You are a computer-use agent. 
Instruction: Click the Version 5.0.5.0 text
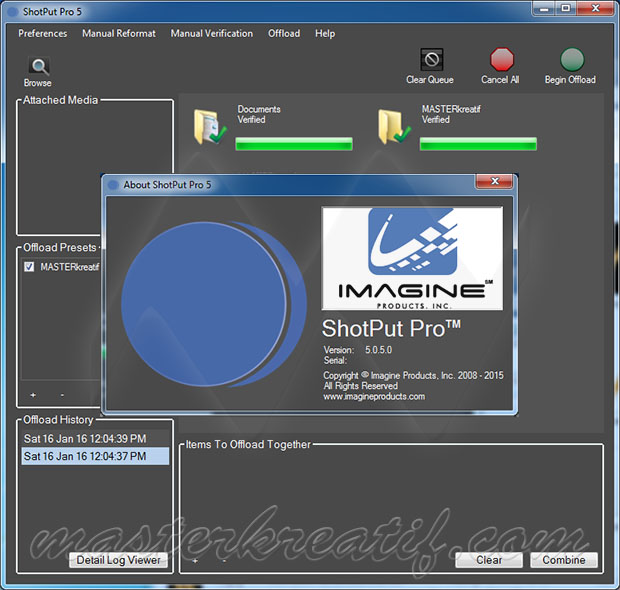click(358, 350)
